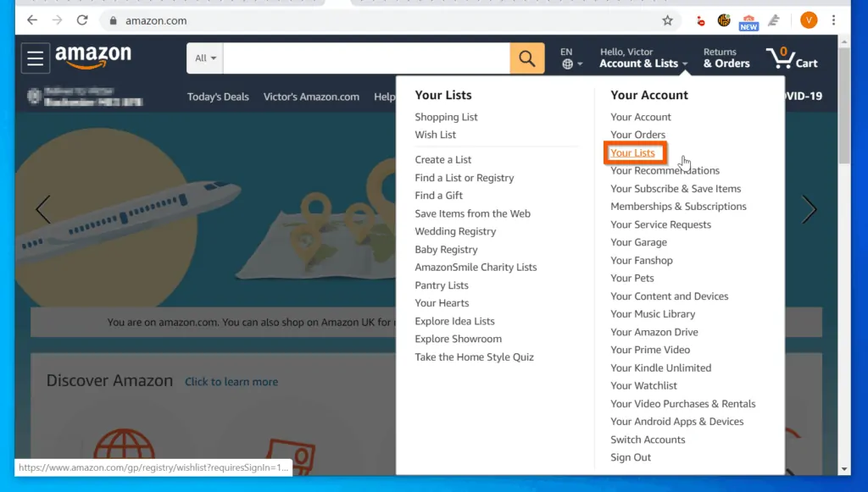Open Baby Registry

click(x=446, y=250)
